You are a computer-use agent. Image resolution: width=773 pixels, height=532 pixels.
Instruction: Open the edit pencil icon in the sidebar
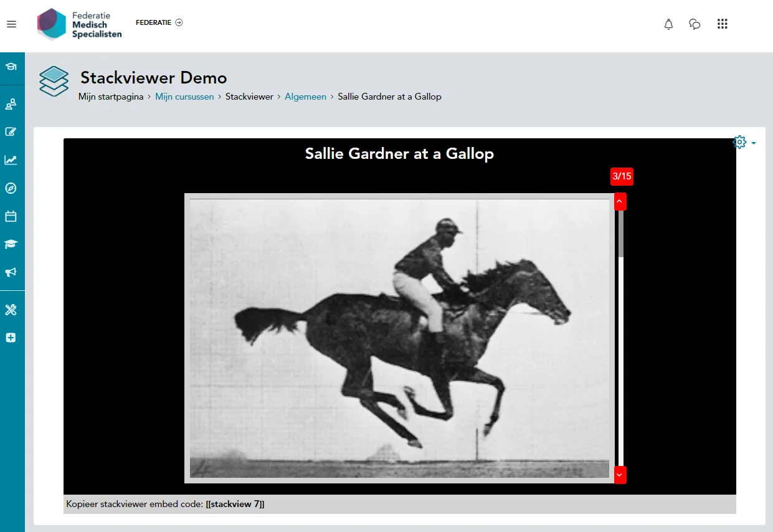coord(11,132)
